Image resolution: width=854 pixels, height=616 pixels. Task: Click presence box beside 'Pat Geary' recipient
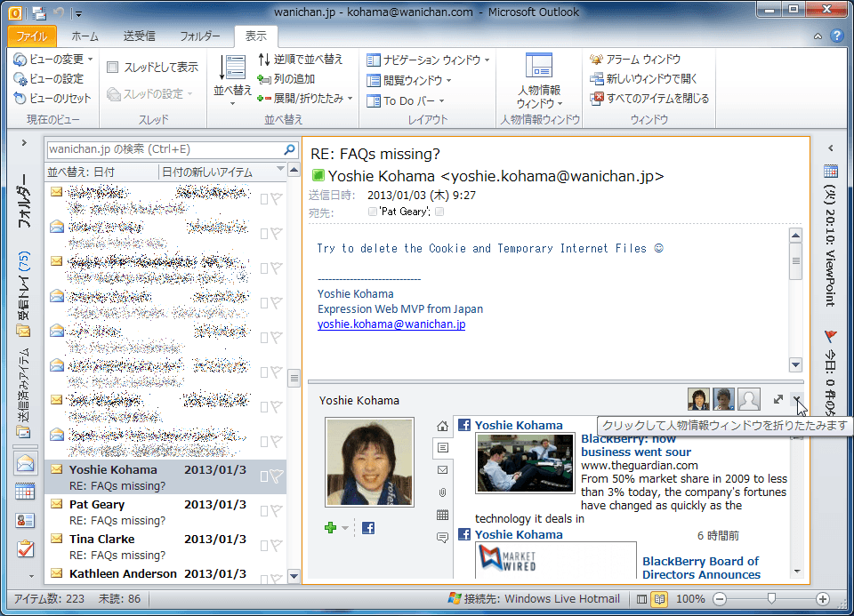pyautogui.click(x=372, y=212)
